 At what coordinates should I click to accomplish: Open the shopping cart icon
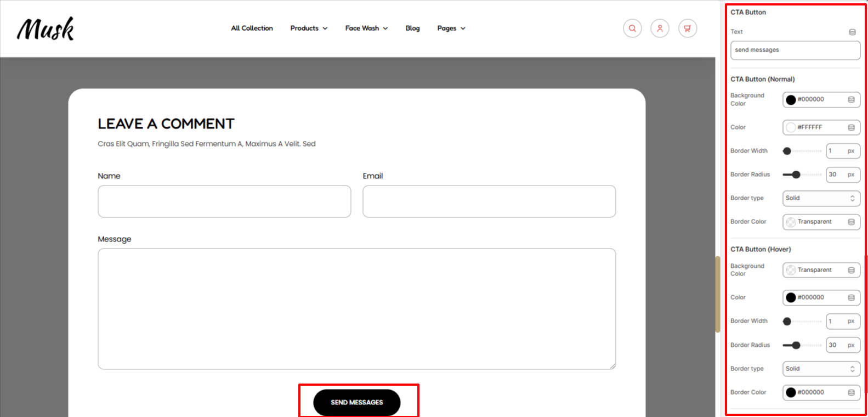[688, 29]
